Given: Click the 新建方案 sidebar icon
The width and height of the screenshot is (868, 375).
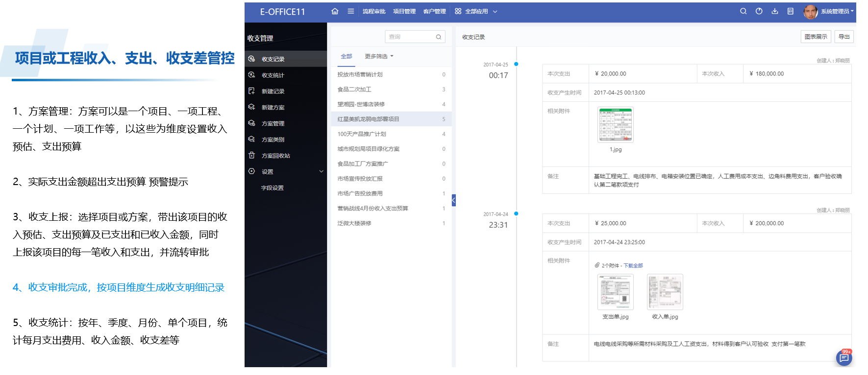Looking at the screenshot, I should pos(251,107).
